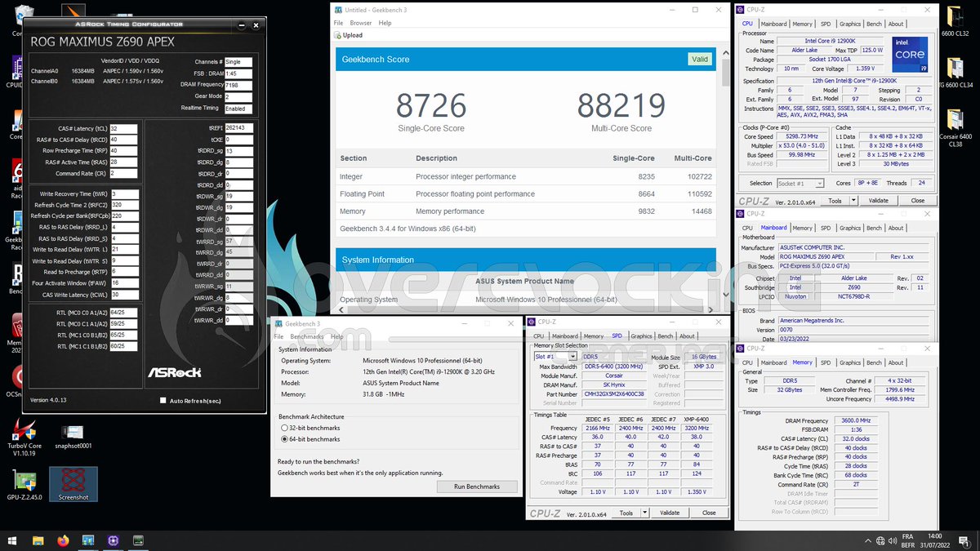
Task: Open the 6600 CL32 desktop folder
Action: 955,22
